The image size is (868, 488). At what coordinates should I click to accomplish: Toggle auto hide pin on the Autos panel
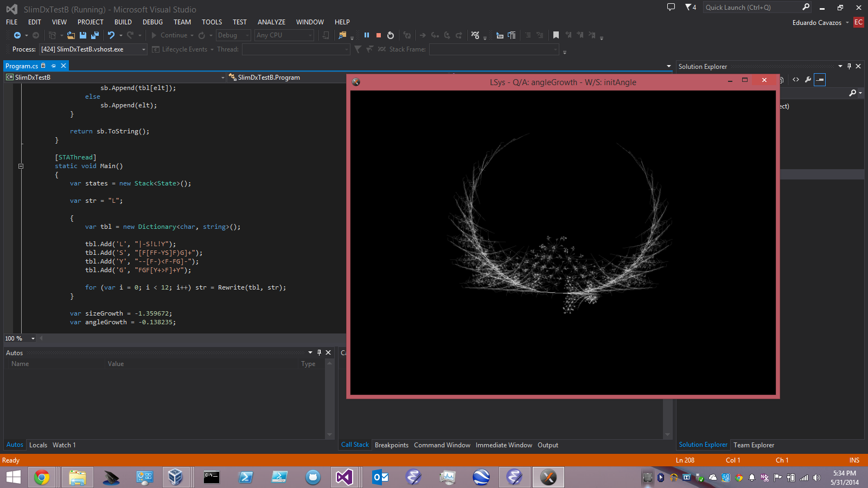319,352
